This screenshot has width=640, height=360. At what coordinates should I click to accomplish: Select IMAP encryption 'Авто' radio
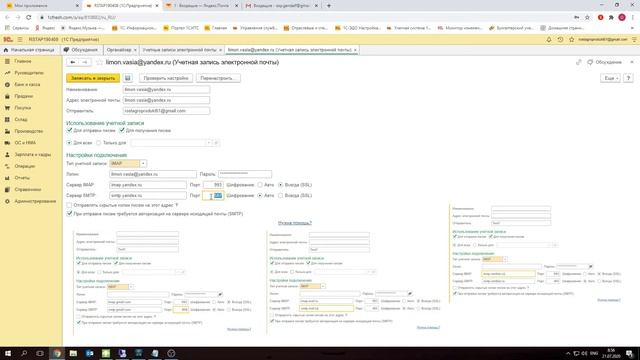click(260, 185)
